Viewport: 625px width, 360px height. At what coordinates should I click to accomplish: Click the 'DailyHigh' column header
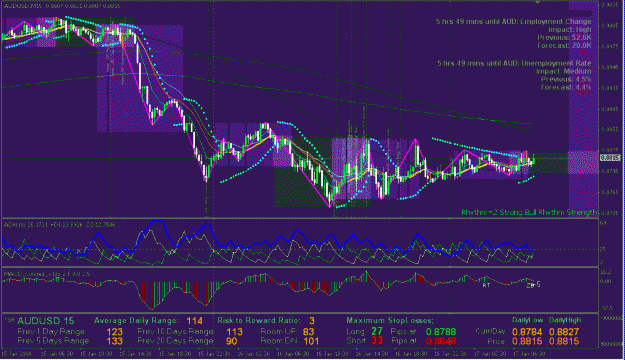click(565, 320)
